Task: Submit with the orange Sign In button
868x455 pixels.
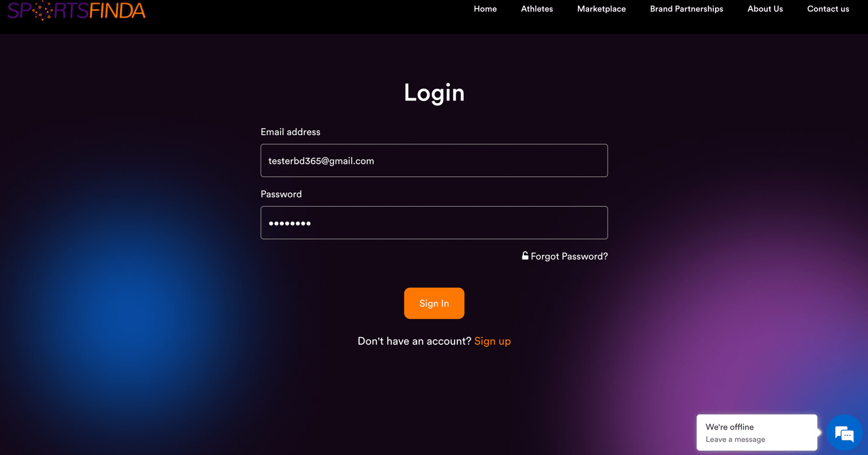Action: pos(434,303)
